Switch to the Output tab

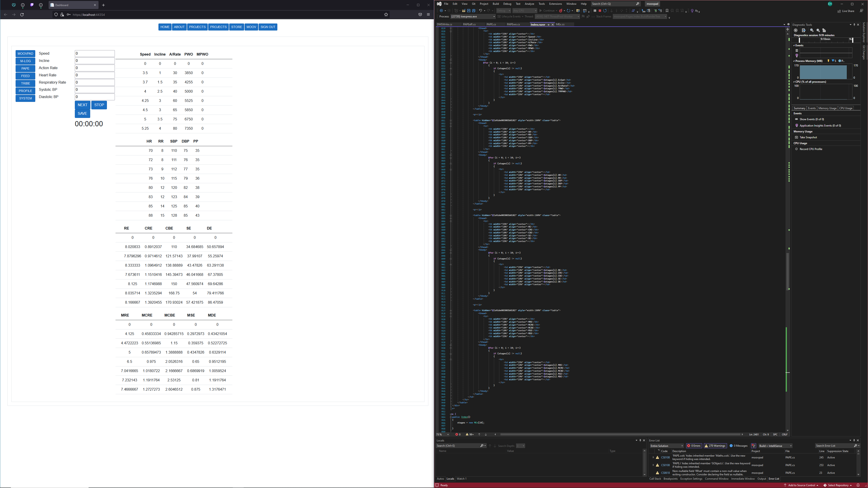point(762,479)
